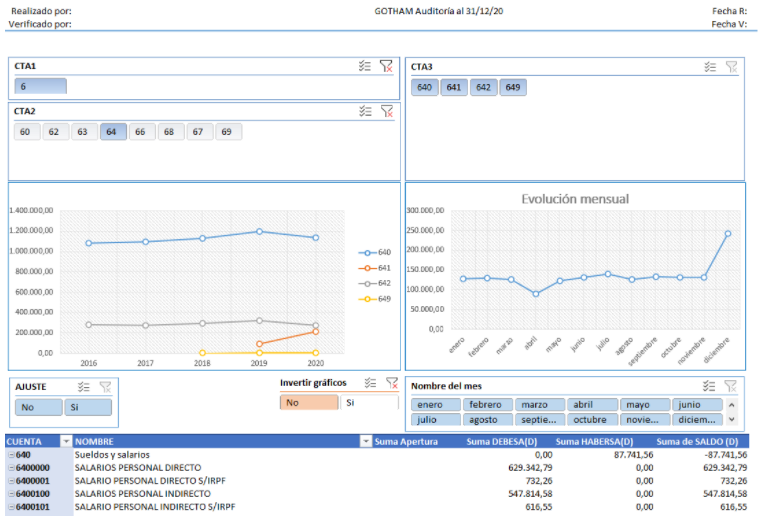The height and width of the screenshot is (526, 762).
Task: Select No in Invertir gráficos slicer
Action: (x=309, y=403)
